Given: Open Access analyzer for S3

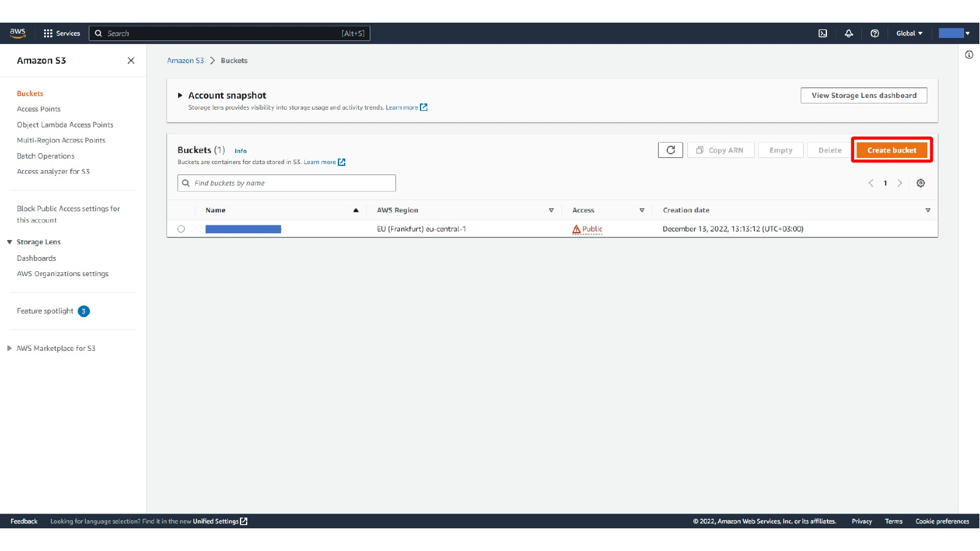Looking at the screenshot, I should point(53,171).
